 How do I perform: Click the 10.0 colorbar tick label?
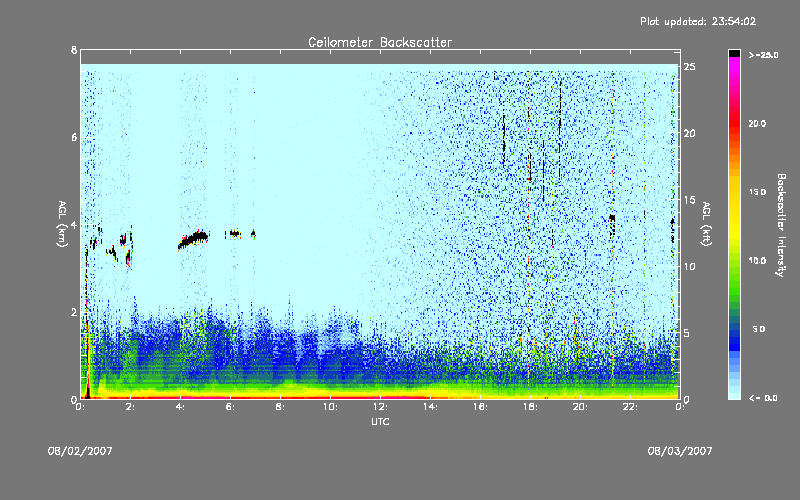coord(757,261)
